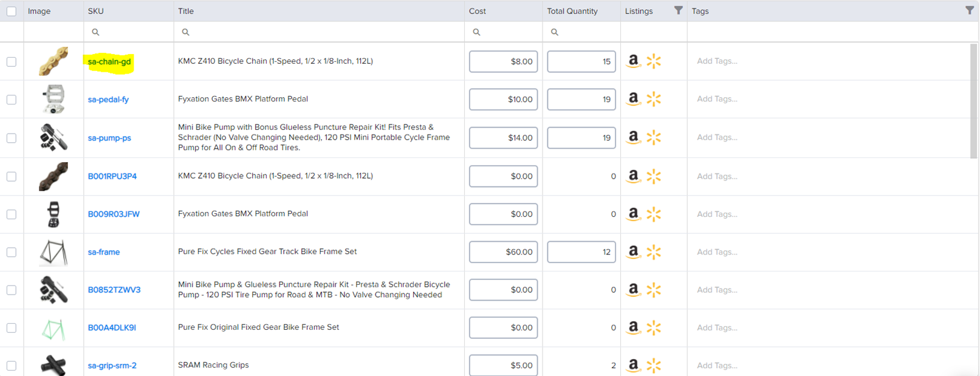Open the B0852TZWV3 SKU link
This screenshot has height=376, width=980.
click(x=114, y=290)
